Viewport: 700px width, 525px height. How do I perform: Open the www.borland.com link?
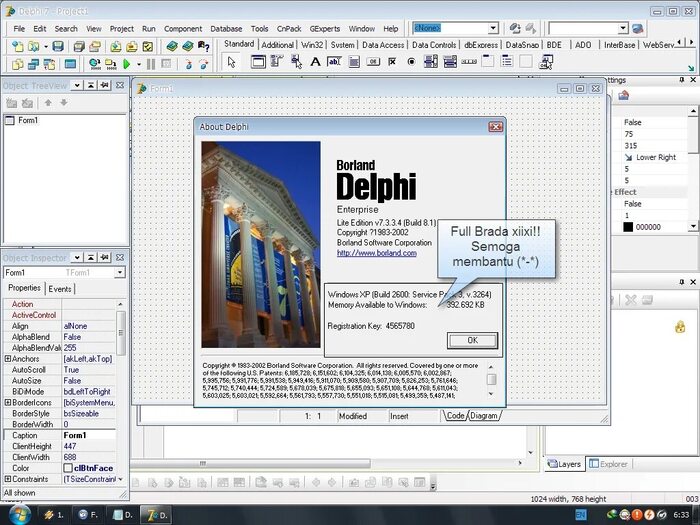click(x=376, y=253)
